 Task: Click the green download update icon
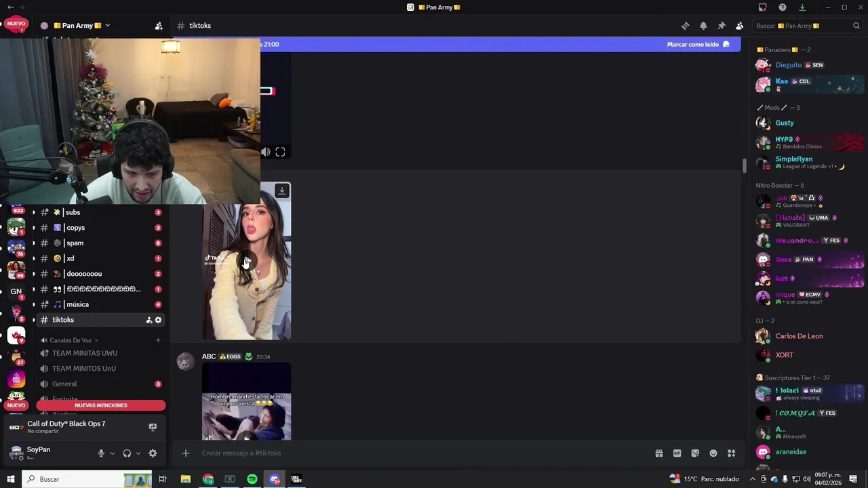click(802, 7)
